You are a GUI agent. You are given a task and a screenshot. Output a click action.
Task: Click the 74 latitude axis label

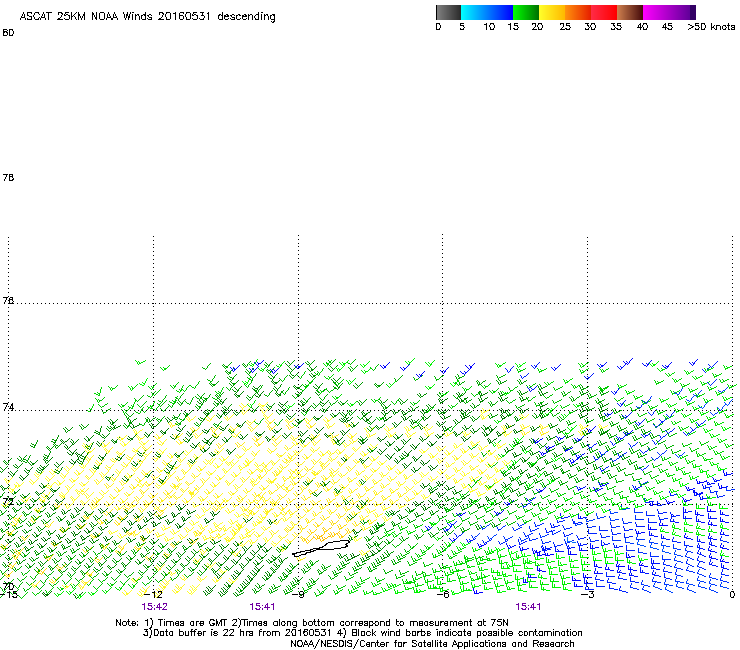pos(8,407)
